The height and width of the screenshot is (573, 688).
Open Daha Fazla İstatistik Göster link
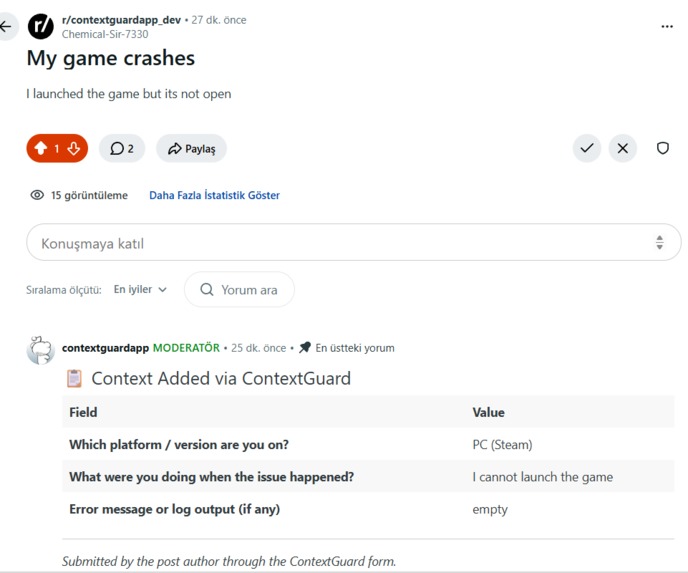[214, 195]
